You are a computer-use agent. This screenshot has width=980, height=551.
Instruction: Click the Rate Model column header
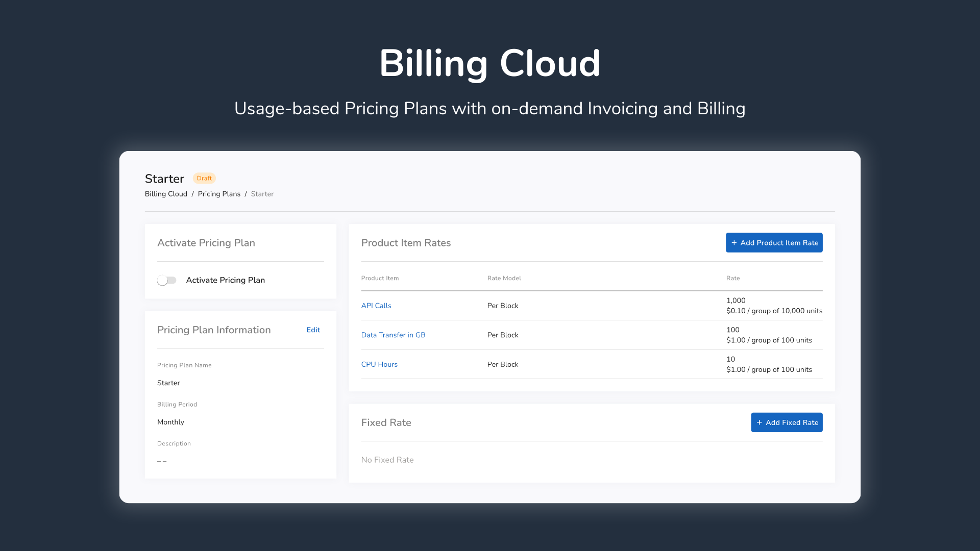click(x=504, y=278)
